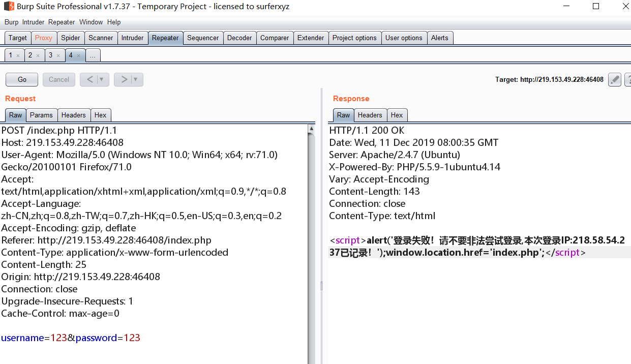This screenshot has width=631, height=364.
Task: Select Request Raw view tab
Action: click(16, 115)
